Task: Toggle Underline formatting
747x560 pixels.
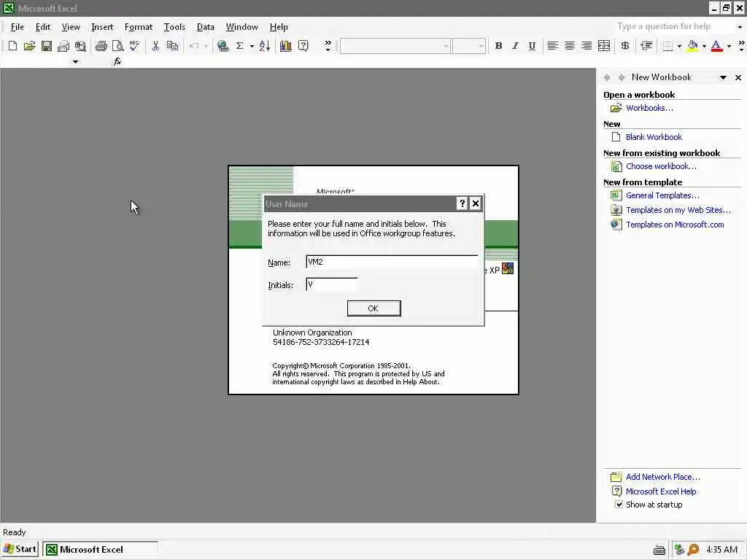Action: point(532,46)
